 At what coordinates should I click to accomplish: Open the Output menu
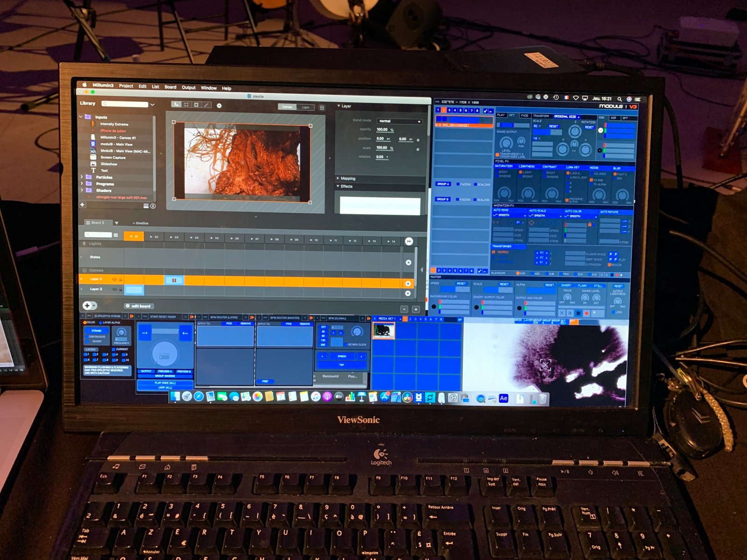189,88
